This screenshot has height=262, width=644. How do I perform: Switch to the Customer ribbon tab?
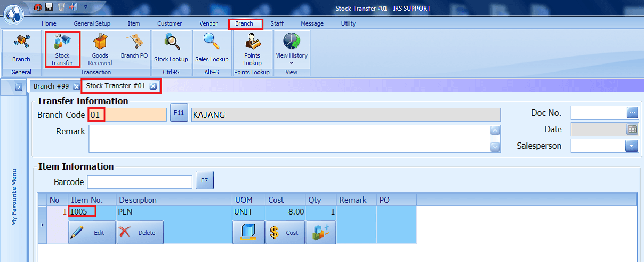pos(170,23)
